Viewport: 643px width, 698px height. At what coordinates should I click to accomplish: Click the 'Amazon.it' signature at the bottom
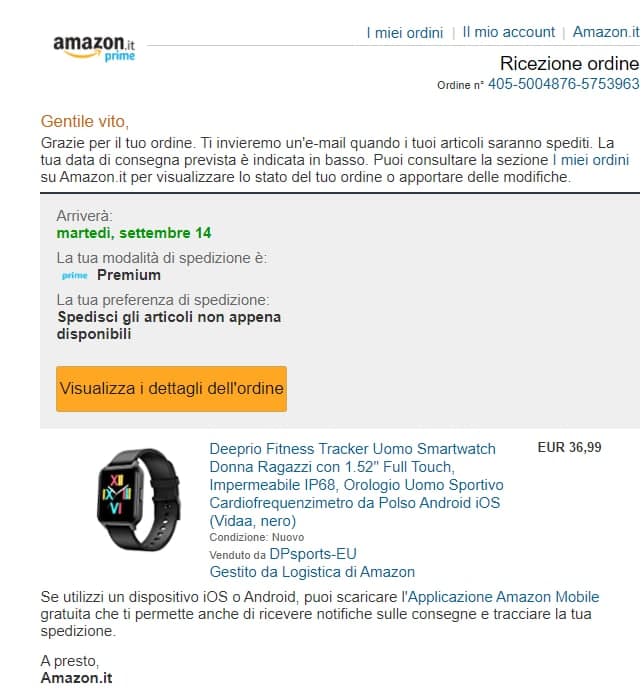tap(77, 678)
